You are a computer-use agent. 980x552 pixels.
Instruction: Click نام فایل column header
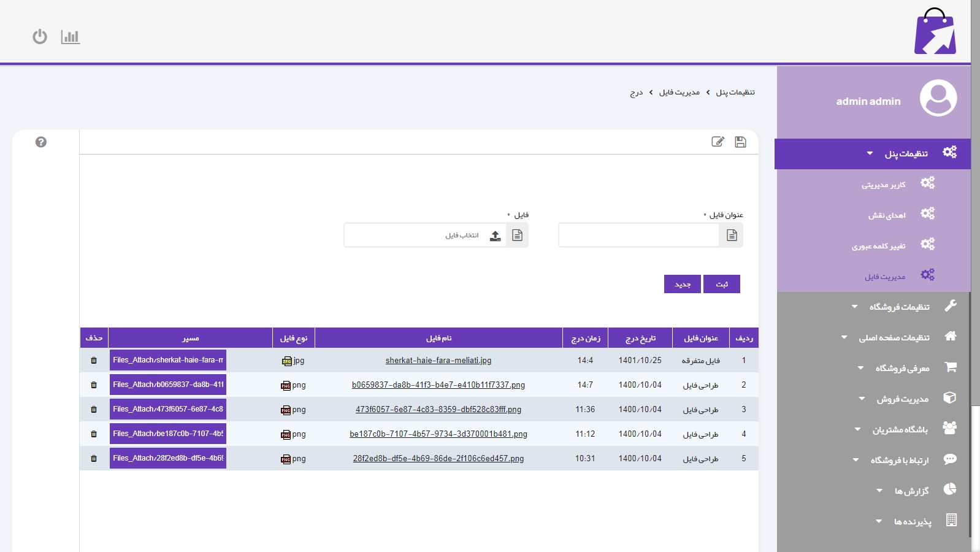(x=438, y=338)
